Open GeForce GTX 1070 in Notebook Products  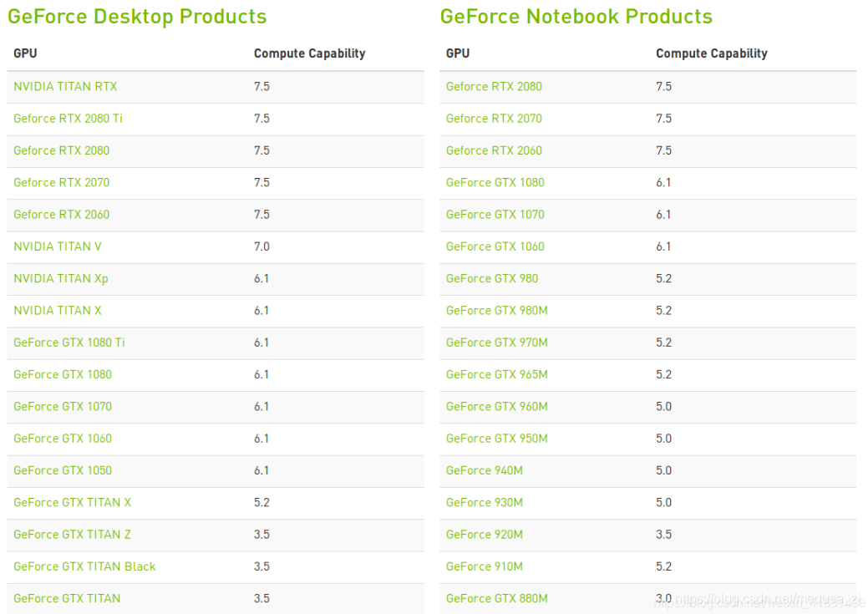(495, 215)
